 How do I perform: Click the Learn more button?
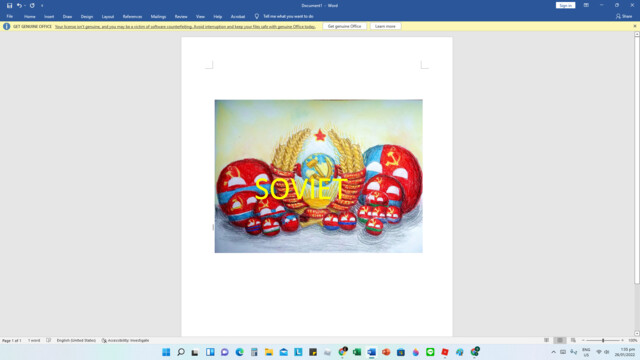tap(385, 26)
